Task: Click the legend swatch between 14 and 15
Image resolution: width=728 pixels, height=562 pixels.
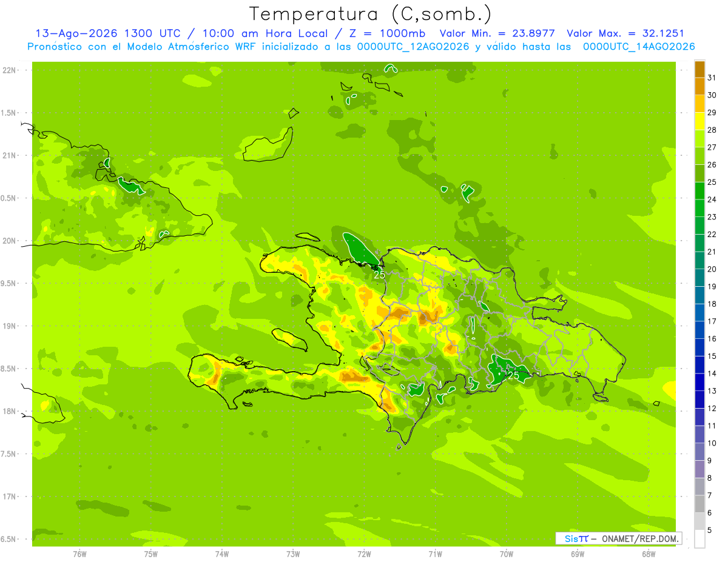Action: pyautogui.click(x=699, y=364)
